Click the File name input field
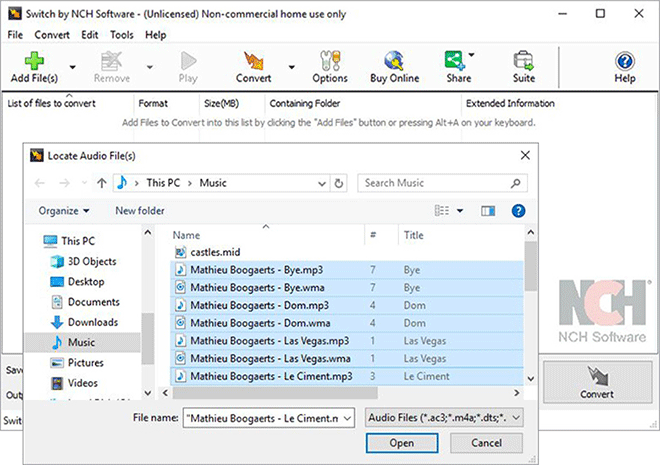 (269, 418)
